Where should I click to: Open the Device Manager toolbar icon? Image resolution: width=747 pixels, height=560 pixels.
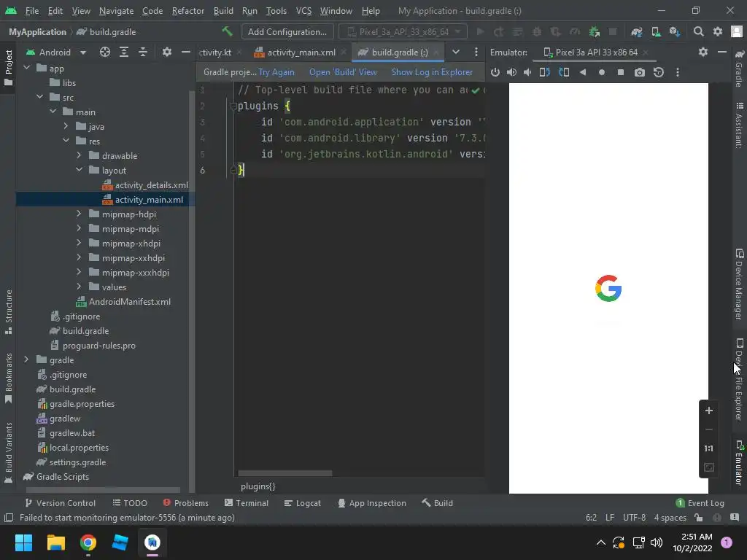(x=656, y=32)
